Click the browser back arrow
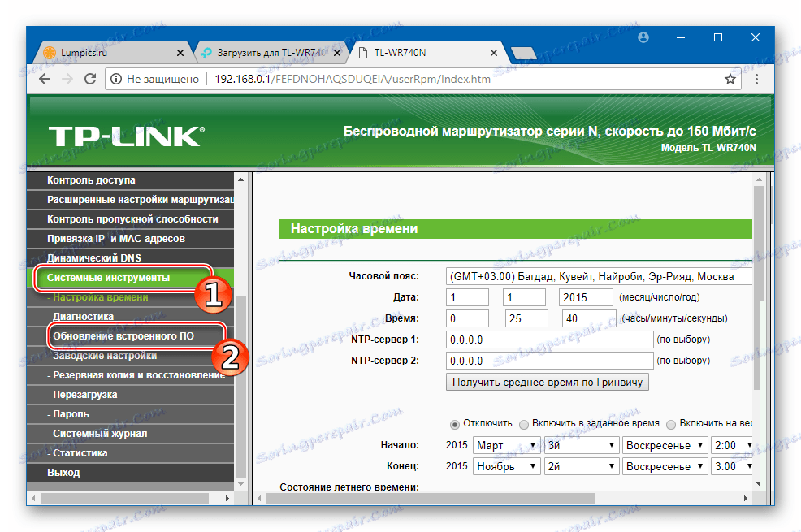The image size is (801, 532). click(45, 79)
